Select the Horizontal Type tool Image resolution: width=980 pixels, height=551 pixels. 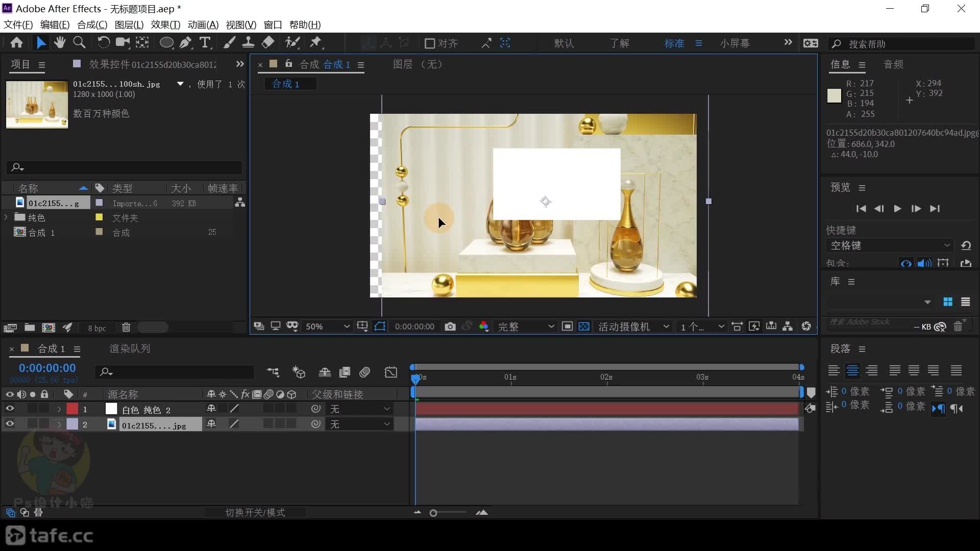(205, 43)
